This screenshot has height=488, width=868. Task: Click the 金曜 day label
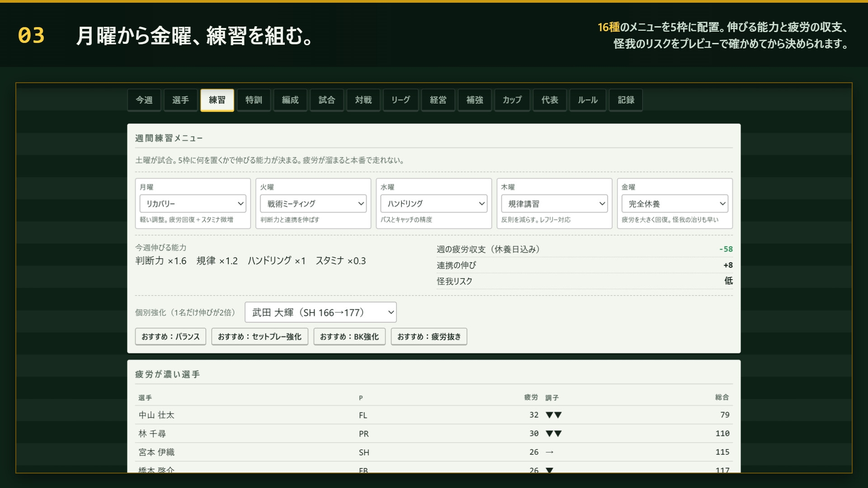pos(628,187)
